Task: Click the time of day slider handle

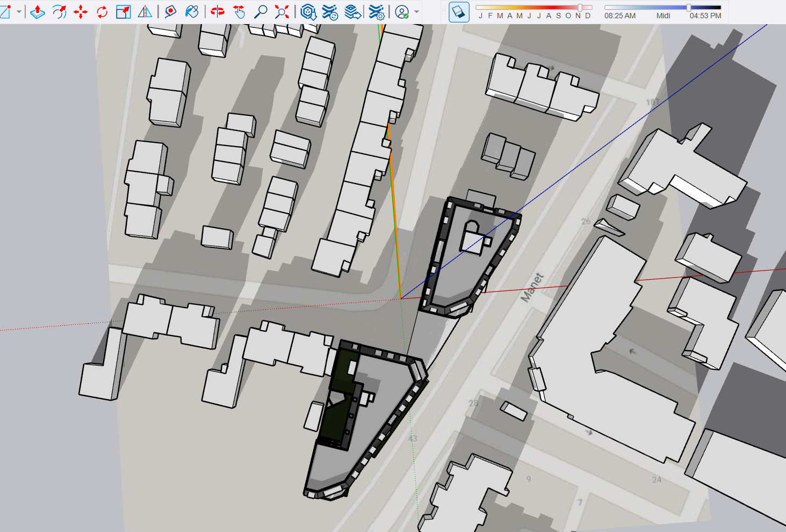Action: (689, 8)
